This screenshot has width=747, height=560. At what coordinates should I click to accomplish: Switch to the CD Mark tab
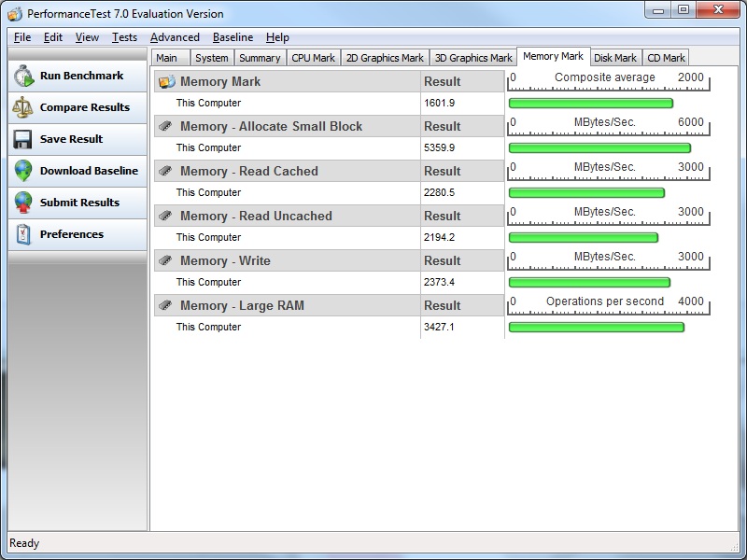(x=666, y=58)
